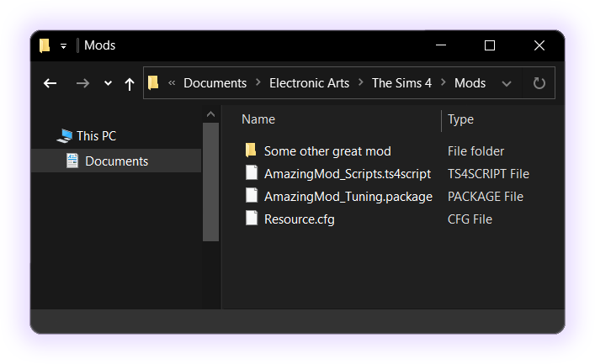The width and height of the screenshot is (595, 364).
Task: Click the This PC computer icon
Action: (x=65, y=136)
